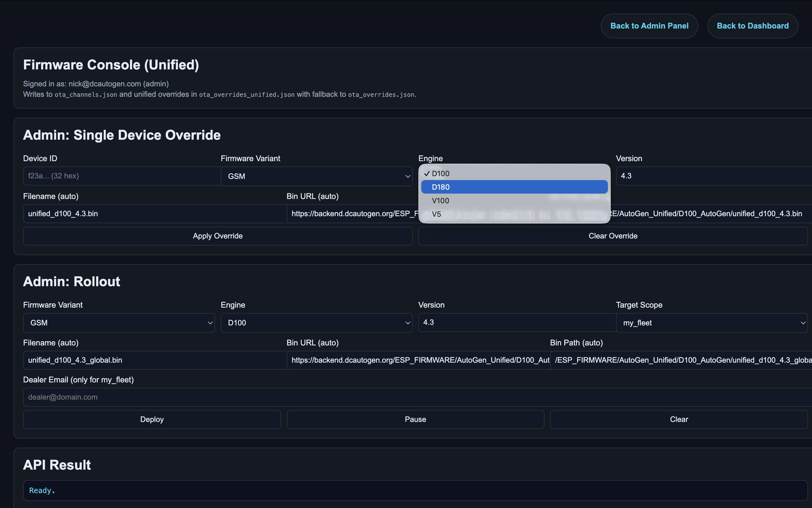Clear Override for the single device
Screen dimensions: 812x508
(x=613, y=236)
